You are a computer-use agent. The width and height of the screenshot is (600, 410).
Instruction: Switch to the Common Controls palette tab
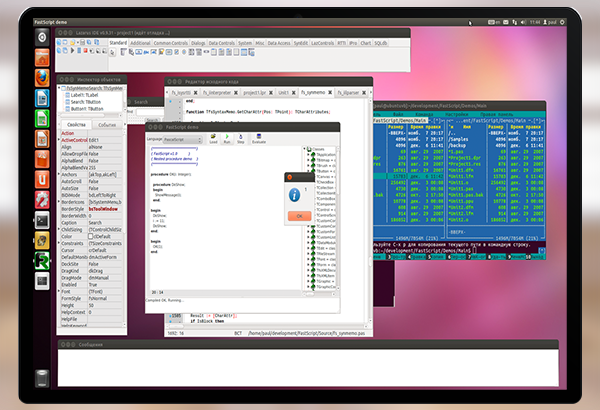click(170, 43)
